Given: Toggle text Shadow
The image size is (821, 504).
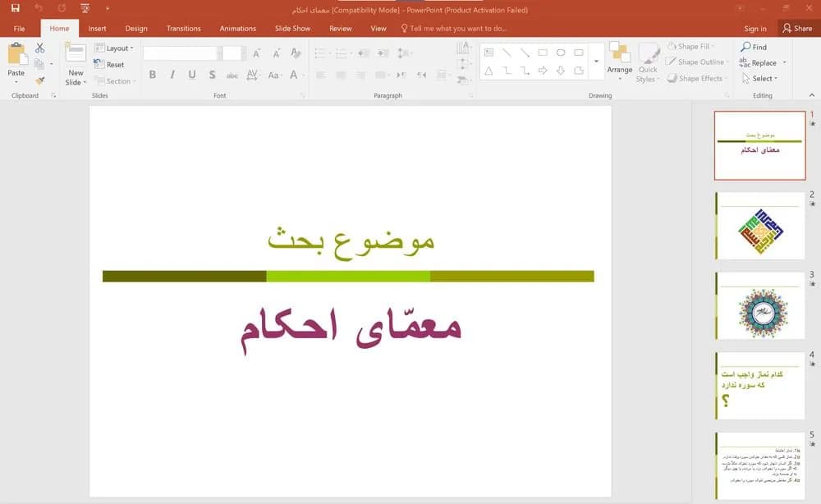Looking at the screenshot, I should (212, 75).
